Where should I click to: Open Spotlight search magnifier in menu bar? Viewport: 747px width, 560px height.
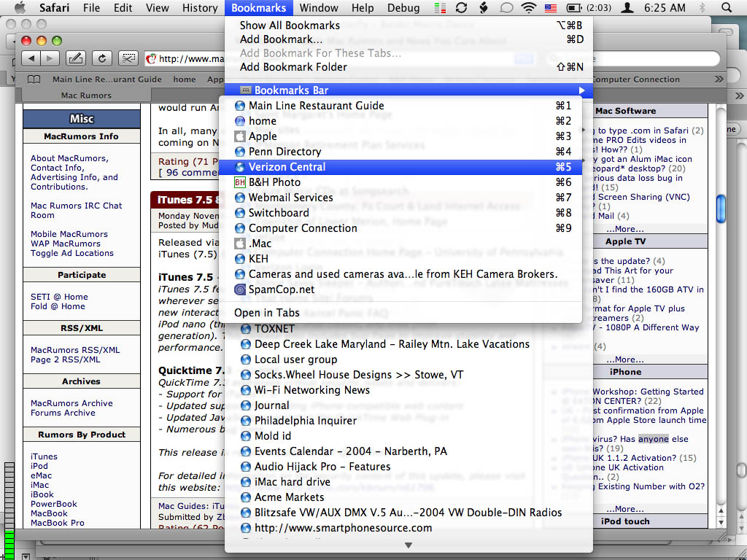click(x=726, y=7)
